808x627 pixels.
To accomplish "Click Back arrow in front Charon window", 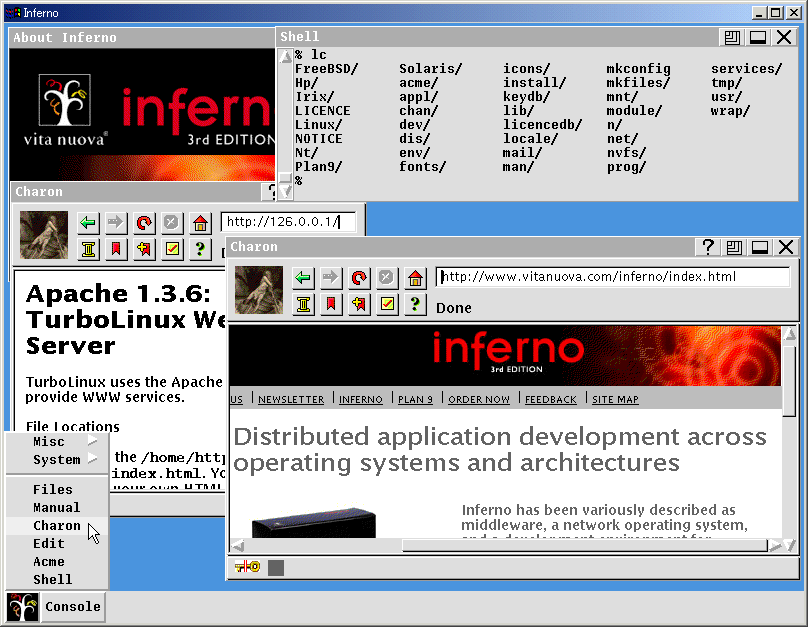I will pyautogui.click(x=303, y=278).
